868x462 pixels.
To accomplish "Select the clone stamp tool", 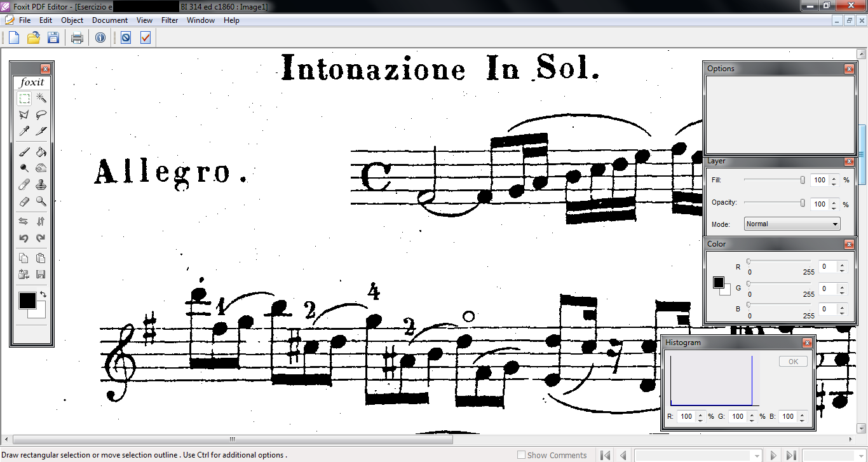I will coord(41,185).
